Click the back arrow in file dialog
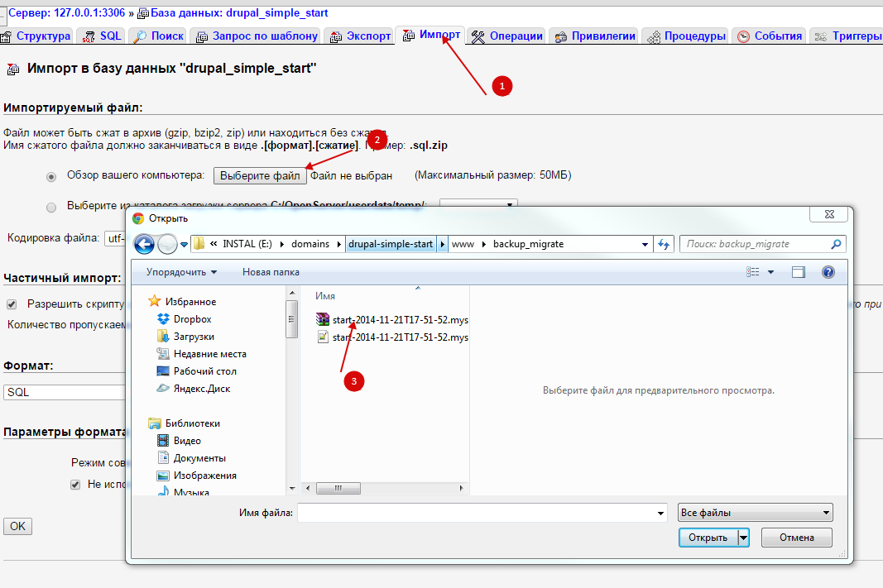Image resolution: width=883 pixels, height=588 pixels. coord(144,244)
